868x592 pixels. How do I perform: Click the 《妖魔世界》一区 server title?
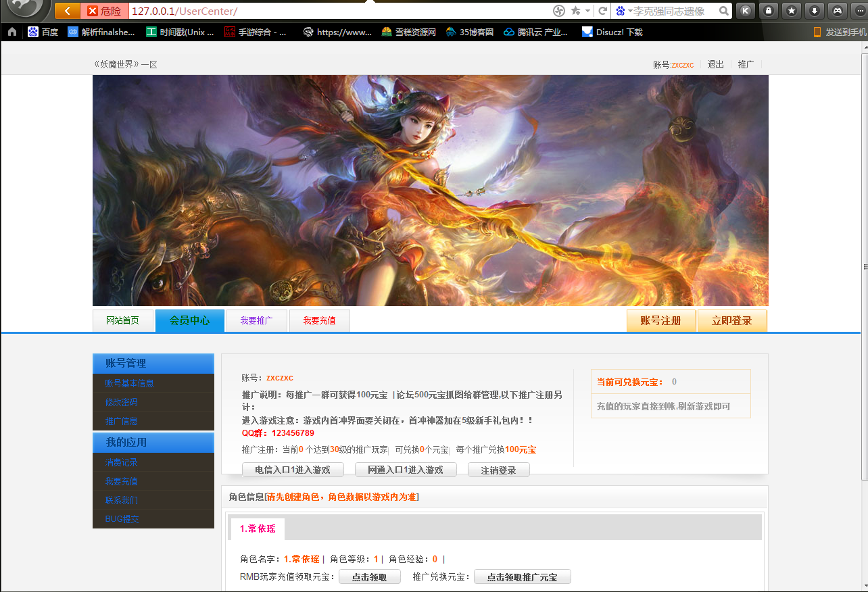(x=126, y=65)
